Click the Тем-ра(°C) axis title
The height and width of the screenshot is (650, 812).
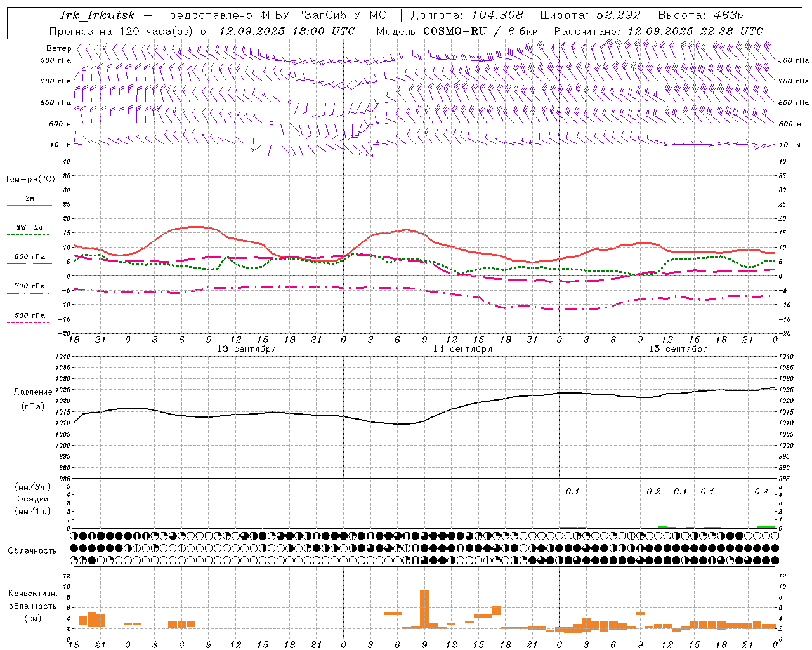pos(30,180)
